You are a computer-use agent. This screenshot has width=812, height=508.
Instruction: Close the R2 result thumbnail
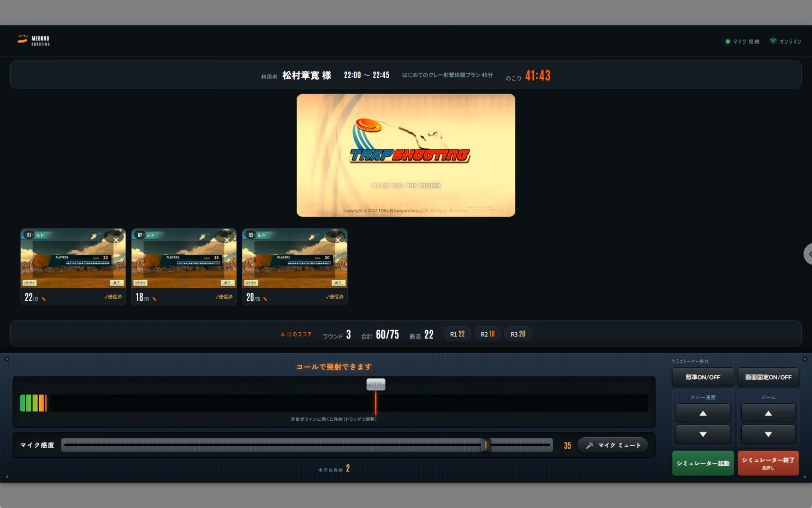227,240
